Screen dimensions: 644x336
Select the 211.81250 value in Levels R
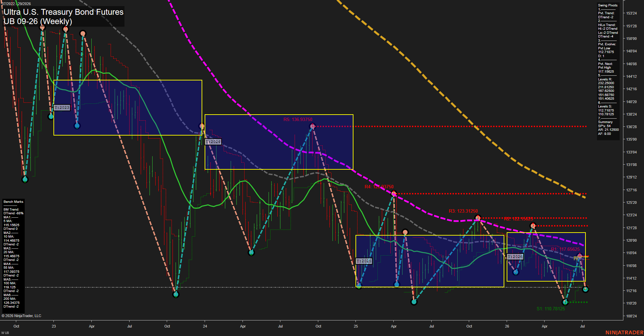tap(606, 87)
